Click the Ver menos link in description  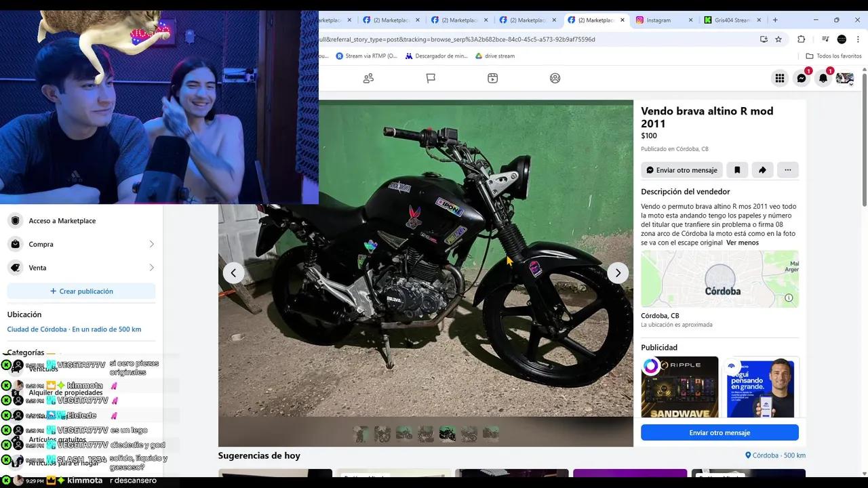point(742,242)
